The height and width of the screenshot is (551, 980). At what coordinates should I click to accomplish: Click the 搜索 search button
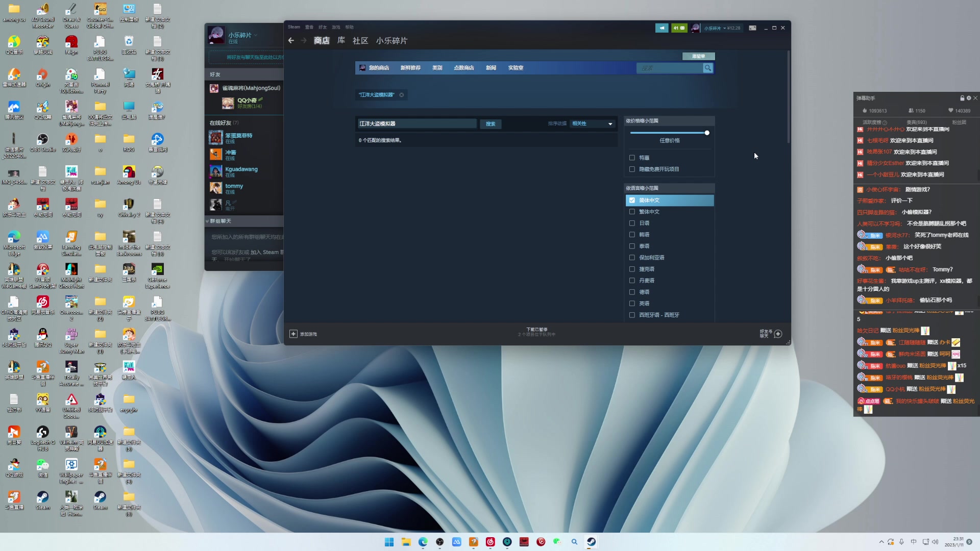(x=491, y=124)
